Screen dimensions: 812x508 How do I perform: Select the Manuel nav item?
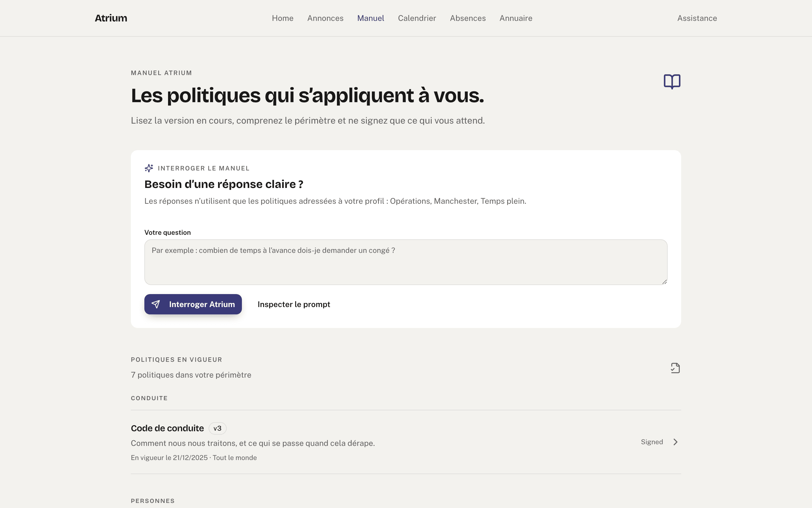coord(370,18)
